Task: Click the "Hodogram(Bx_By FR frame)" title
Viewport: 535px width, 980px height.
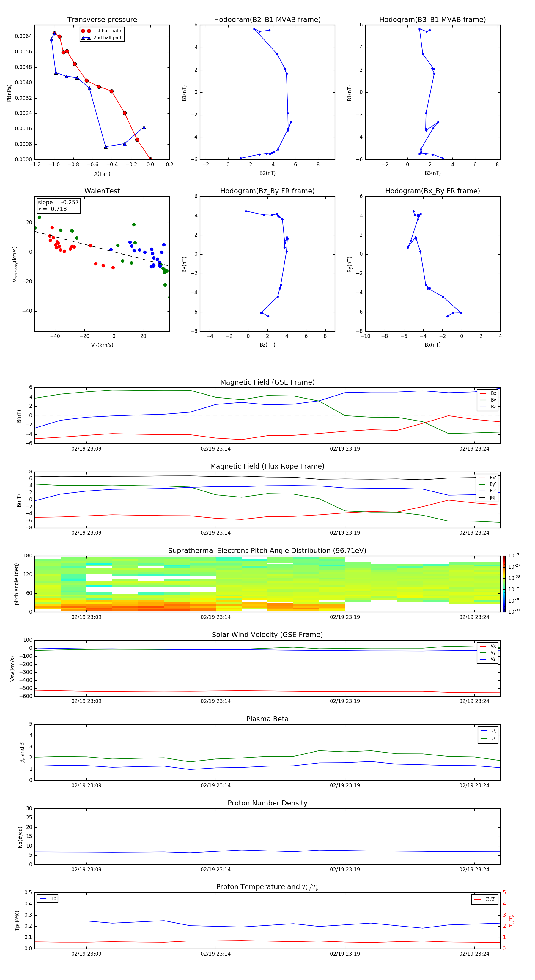Action: (x=432, y=191)
